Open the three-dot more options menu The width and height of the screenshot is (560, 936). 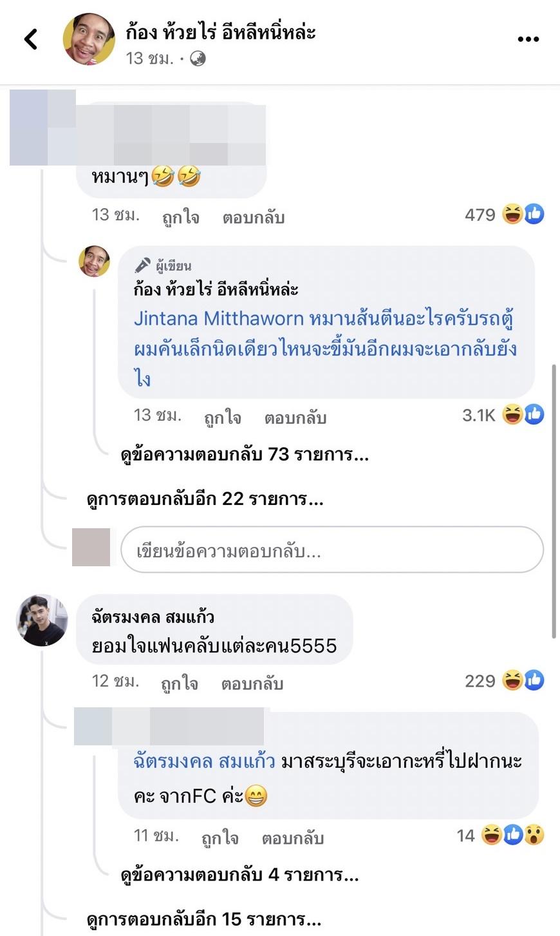pyautogui.click(x=528, y=39)
